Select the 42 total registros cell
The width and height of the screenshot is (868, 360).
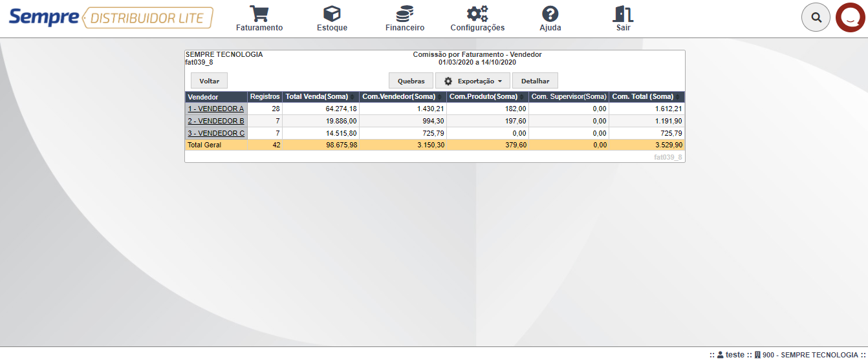click(265, 145)
